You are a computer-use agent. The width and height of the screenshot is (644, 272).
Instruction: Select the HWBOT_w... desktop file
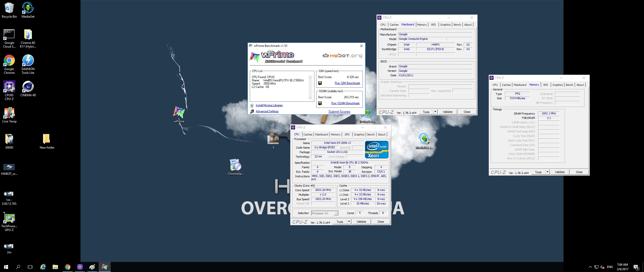9,169
